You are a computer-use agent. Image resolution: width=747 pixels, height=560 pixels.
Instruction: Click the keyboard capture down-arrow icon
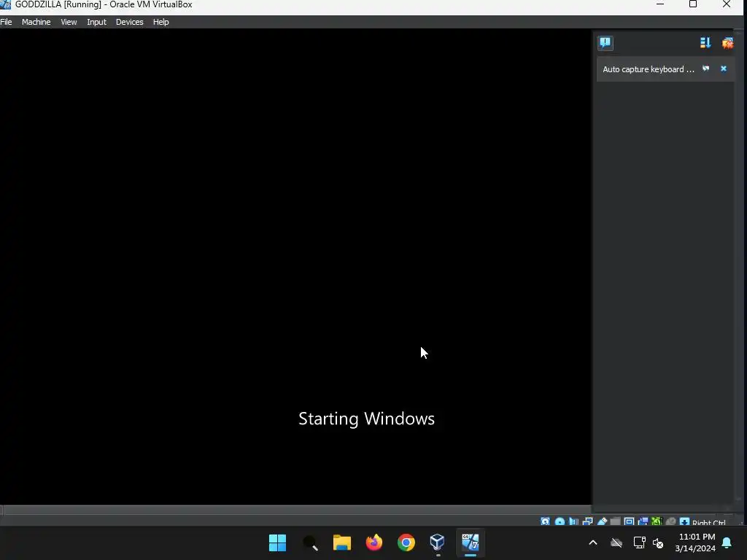[684, 522]
